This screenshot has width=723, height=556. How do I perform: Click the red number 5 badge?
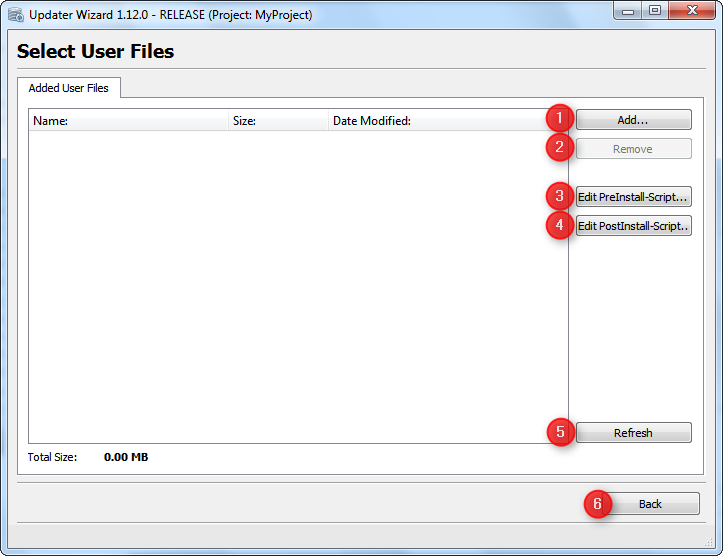(559, 433)
